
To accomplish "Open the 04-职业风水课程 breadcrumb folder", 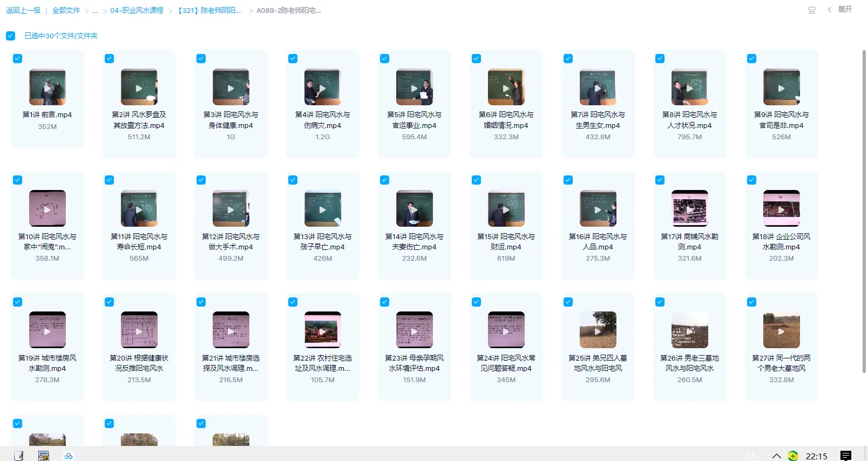I will point(137,10).
